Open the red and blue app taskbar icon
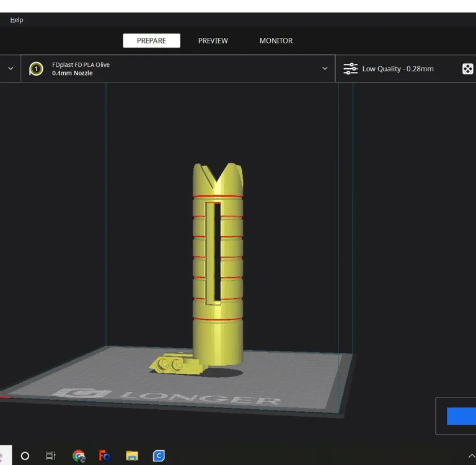Viewport: 476px width, 465px height. click(x=105, y=456)
